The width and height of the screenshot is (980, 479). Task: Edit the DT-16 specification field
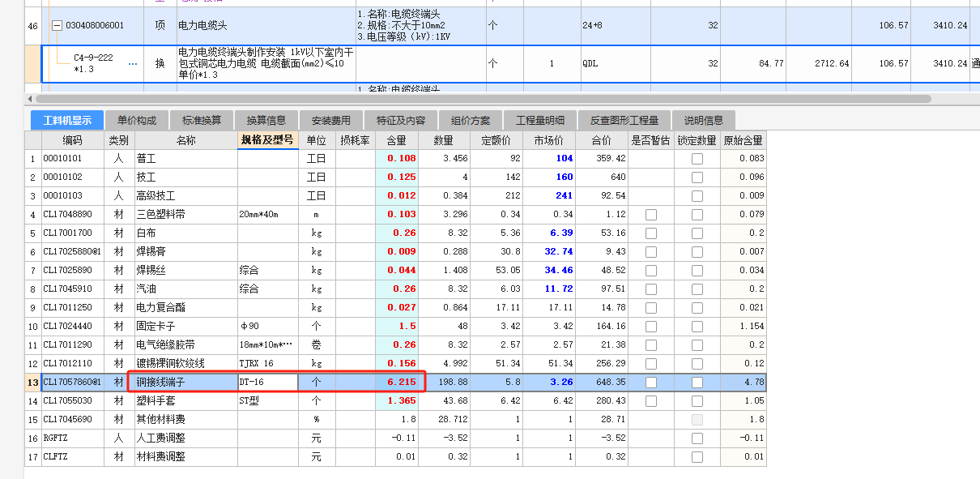[x=268, y=382]
